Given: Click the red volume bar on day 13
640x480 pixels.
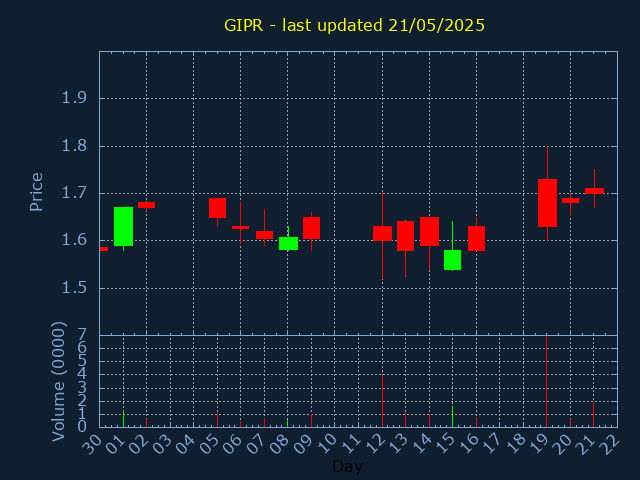Looking at the screenshot, I should (x=405, y=420).
